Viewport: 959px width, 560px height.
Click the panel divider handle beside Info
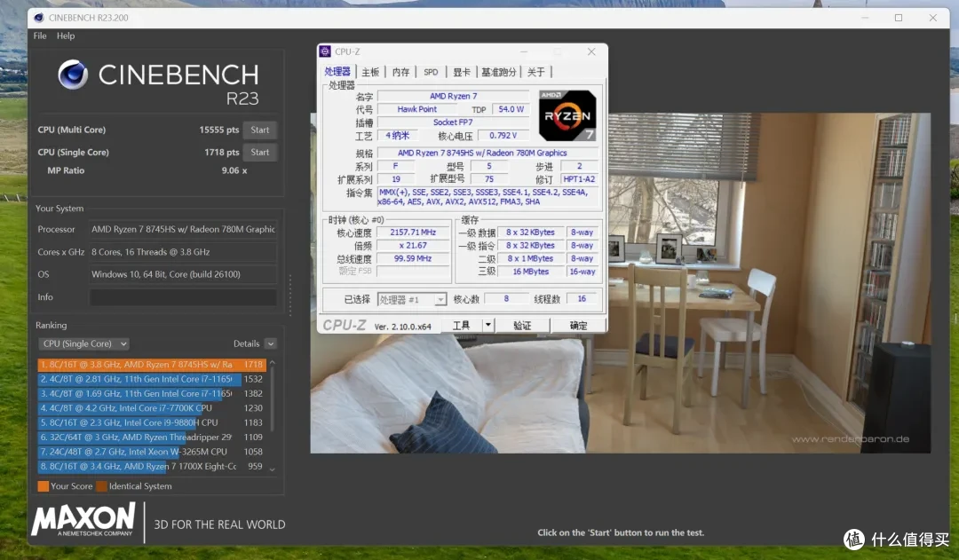[x=289, y=296]
